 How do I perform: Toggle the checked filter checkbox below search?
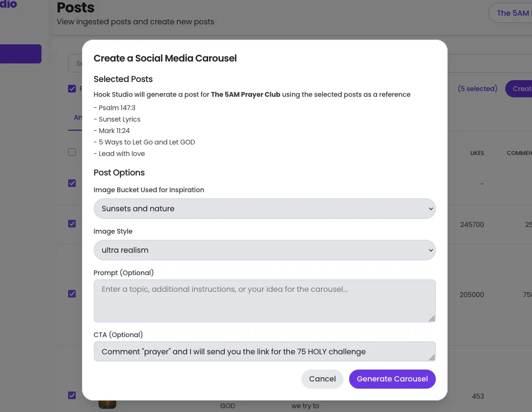72,89
